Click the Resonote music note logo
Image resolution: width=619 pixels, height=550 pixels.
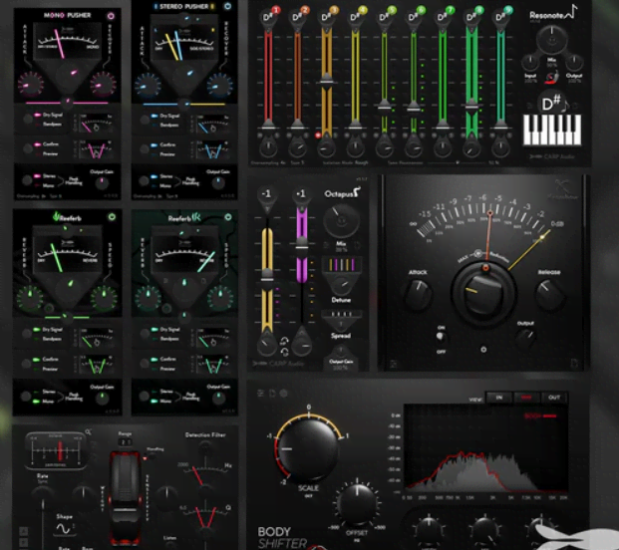click(x=571, y=11)
